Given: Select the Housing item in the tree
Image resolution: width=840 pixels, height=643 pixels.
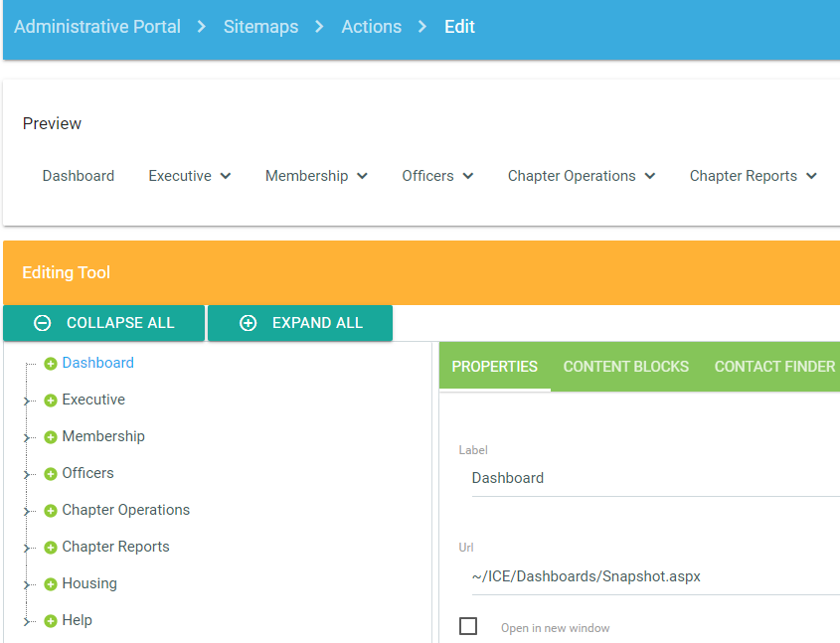Looking at the screenshot, I should 89,583.
